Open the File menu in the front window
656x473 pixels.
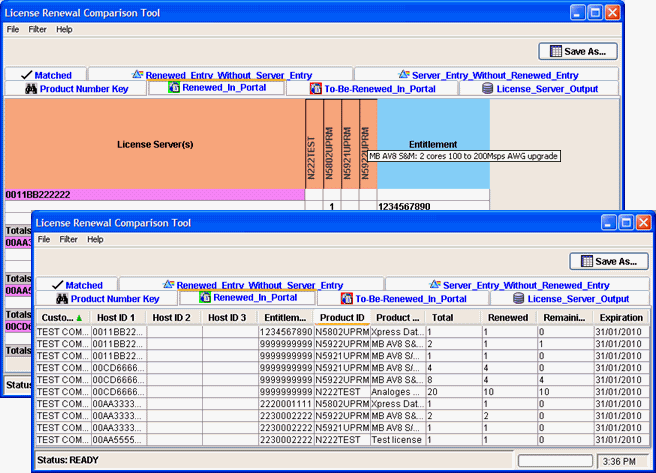(x=44, y=240)
